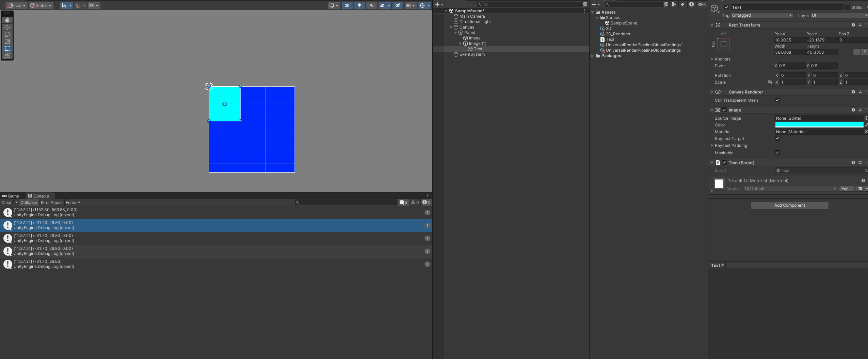Toggle Console Collapse button
The width and height of the screenshot is (868, 359).
point(29,203)
